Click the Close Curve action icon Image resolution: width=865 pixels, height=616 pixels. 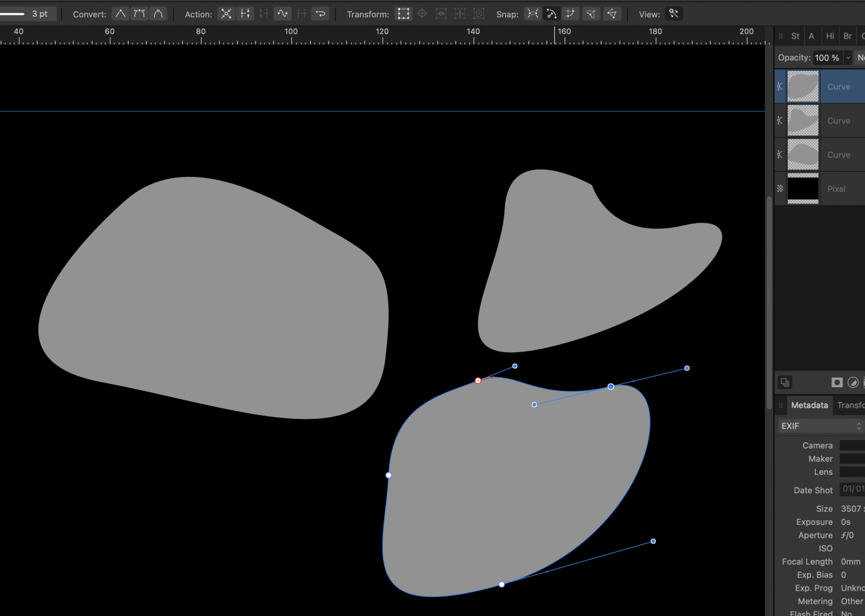coord(245,13)
